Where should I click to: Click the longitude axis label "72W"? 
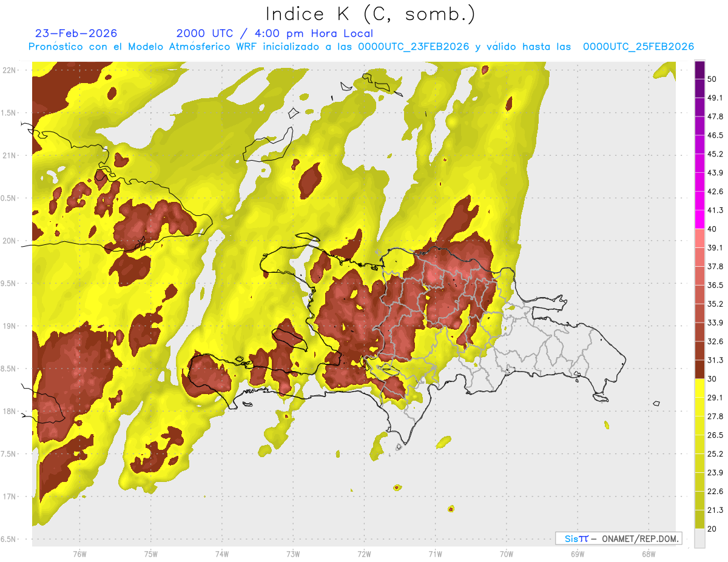364,554
